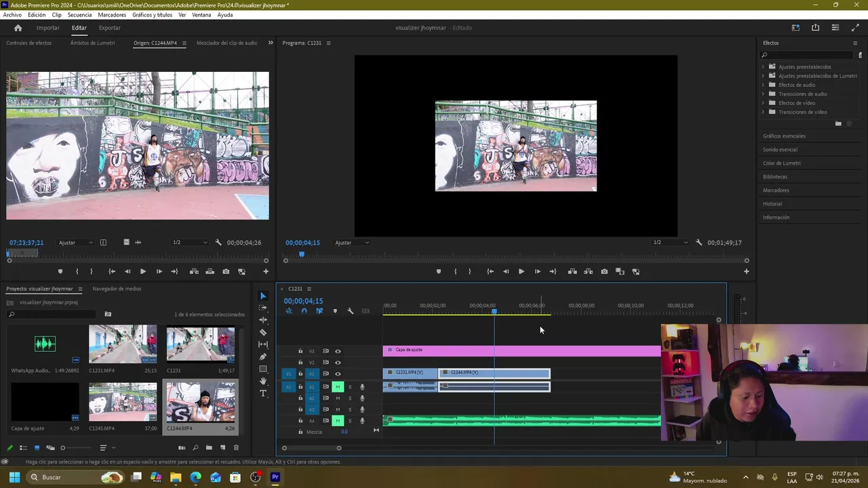This screenshot has height=488, width=868.
Task: Open Program monitor settings wrench
Action: tap(699, 243)
